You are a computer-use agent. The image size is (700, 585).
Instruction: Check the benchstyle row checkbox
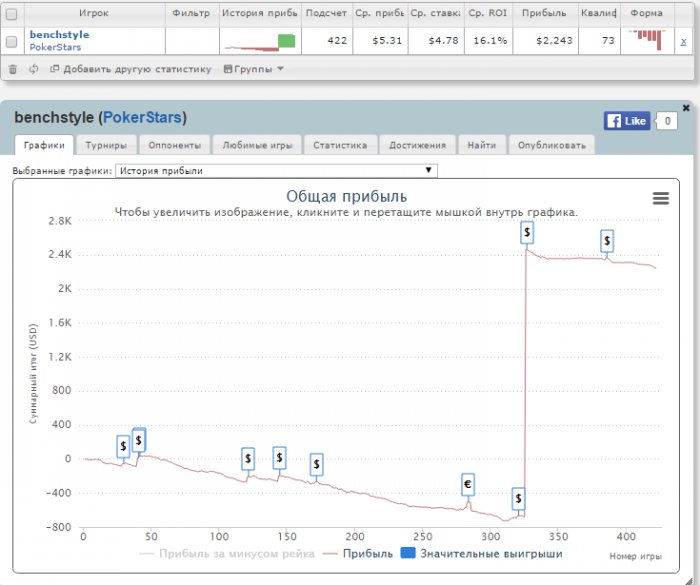tap(12, 41)
